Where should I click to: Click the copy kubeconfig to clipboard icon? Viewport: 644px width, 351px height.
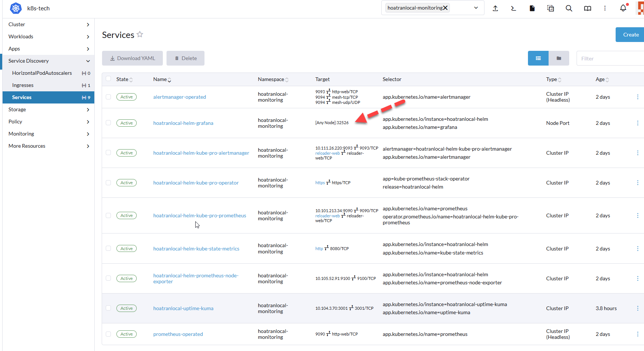click(550, 8)
